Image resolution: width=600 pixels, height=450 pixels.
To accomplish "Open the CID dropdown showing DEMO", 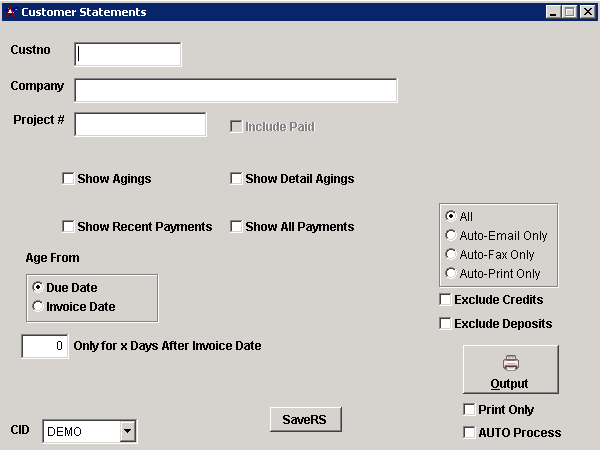I will pos(127,431).
